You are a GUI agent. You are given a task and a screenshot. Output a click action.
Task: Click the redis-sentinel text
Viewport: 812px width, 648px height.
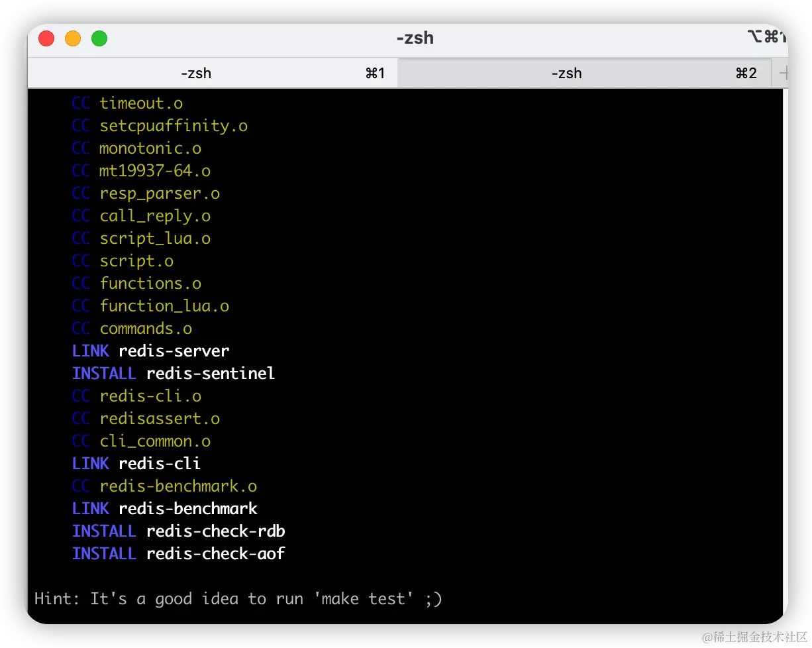(x=211, y=374)
